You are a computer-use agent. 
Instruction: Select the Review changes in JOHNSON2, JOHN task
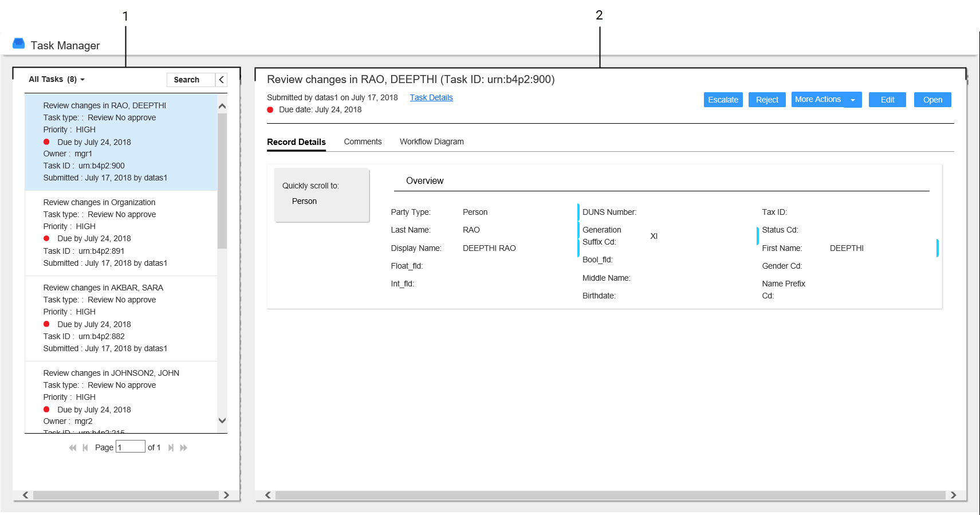tap(121, 397)
